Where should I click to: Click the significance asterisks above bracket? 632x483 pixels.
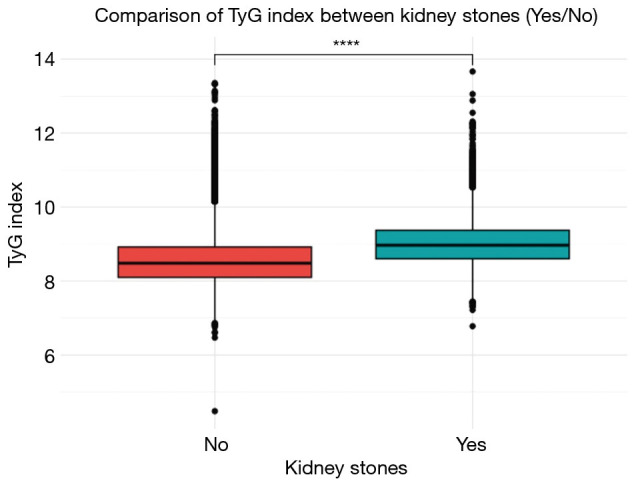coord(344,44)
